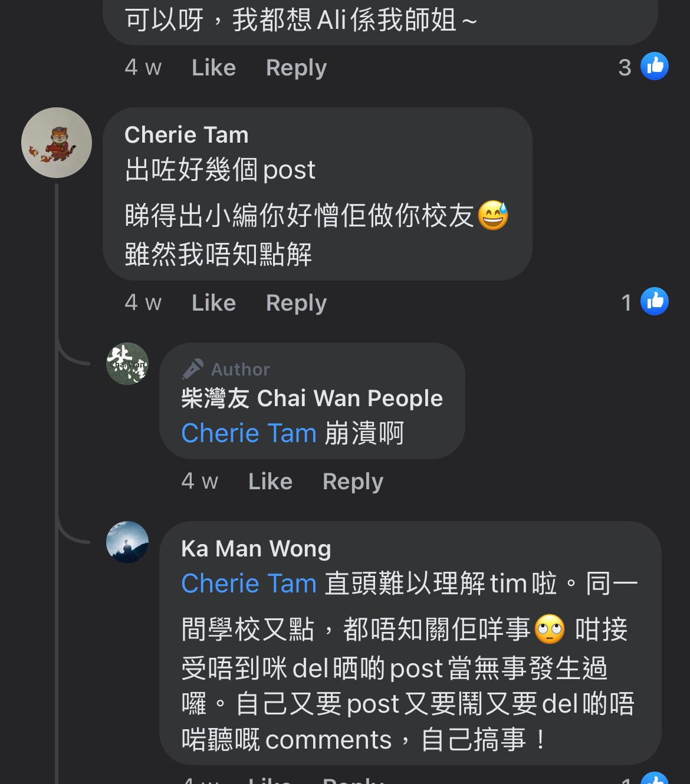This screenshot has height=784, width=690.
Task: Tap the eye-roll emoji in Ka Man Wong's reply
Action: 550,630
